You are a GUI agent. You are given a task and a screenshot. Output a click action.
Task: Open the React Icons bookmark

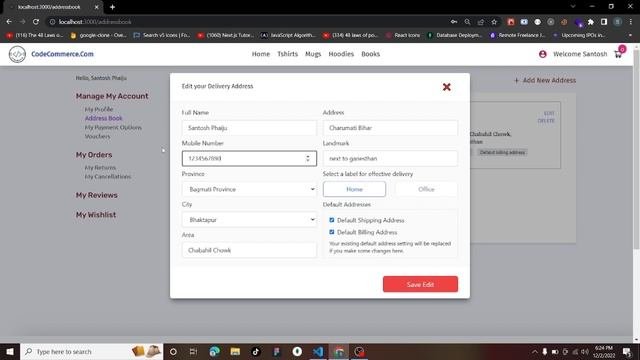[x=403, y=35]
